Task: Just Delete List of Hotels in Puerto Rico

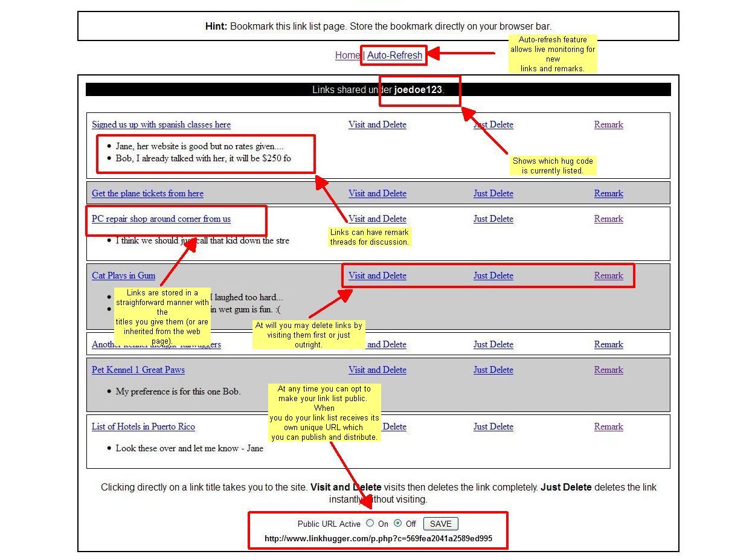Action: (493, 426)
